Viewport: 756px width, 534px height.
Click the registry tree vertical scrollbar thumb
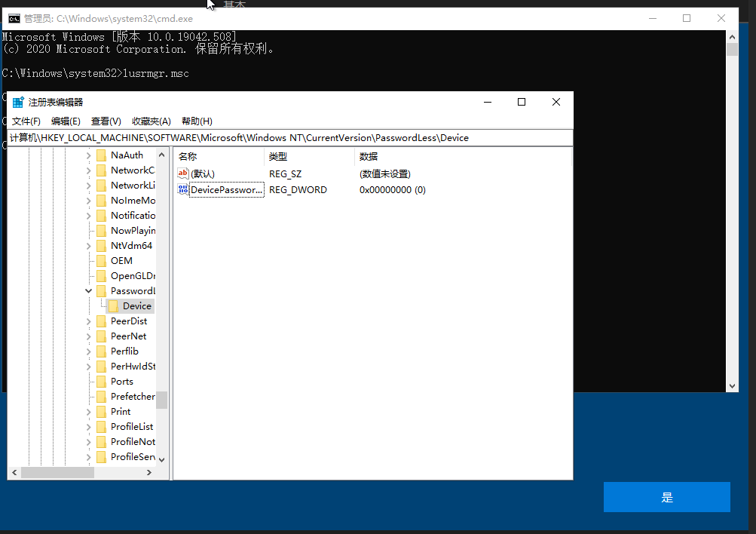tap(162, 400)
